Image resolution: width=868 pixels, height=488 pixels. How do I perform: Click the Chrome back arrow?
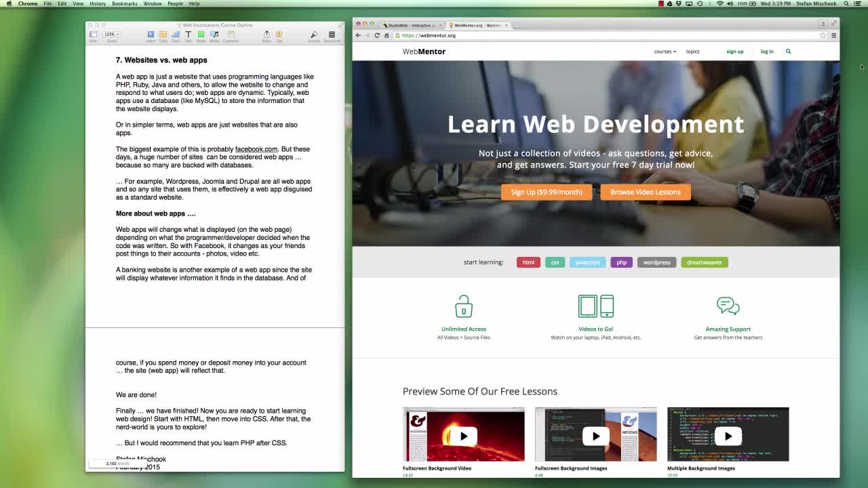[x=358, y=35]
